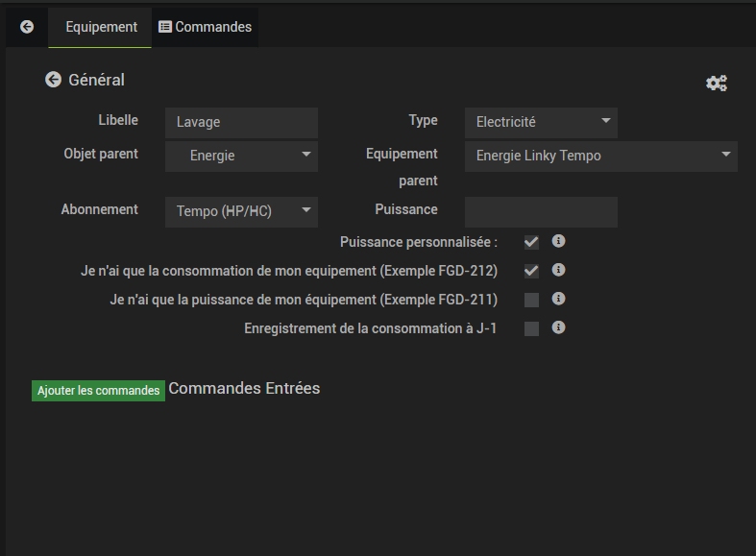Screen dimensions: 756x556
Task: Click the empty Puissance input field
Action: [541, 212]
